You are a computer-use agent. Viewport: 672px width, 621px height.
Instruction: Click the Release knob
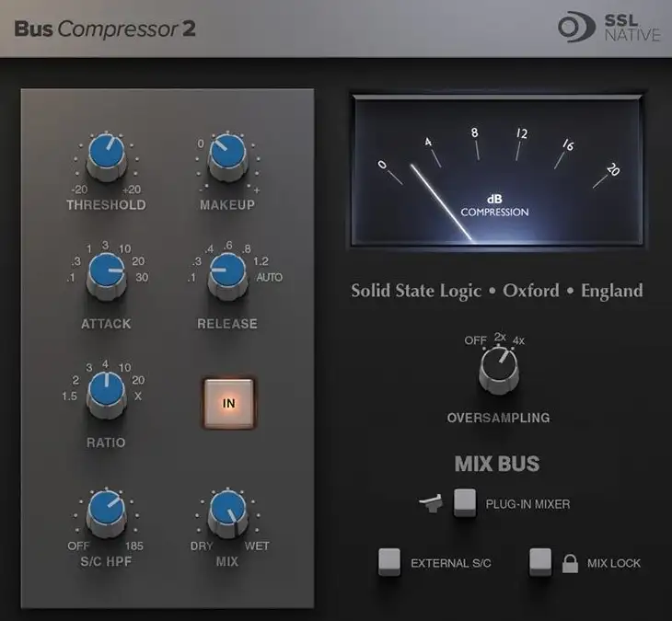point(227,275)
